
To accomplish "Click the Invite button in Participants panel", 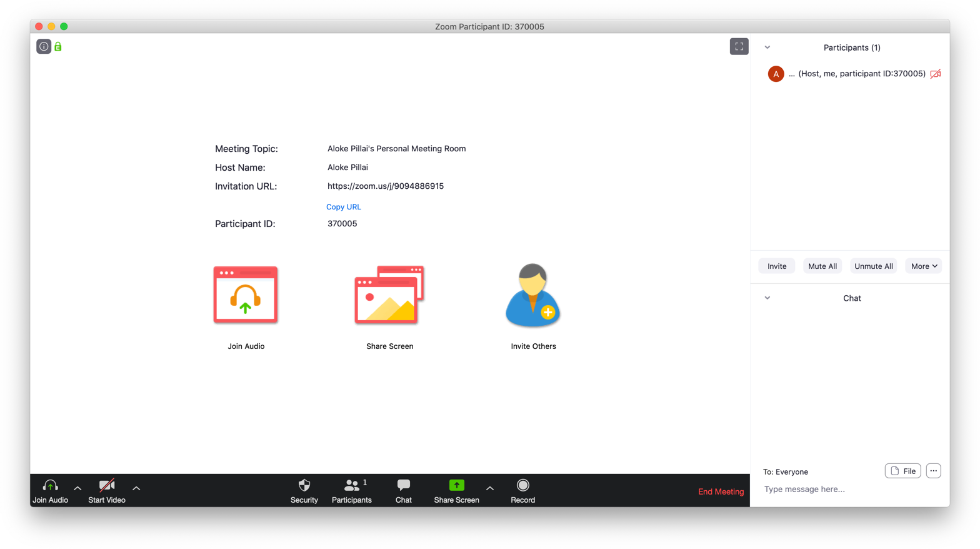I will click(777, 266).
